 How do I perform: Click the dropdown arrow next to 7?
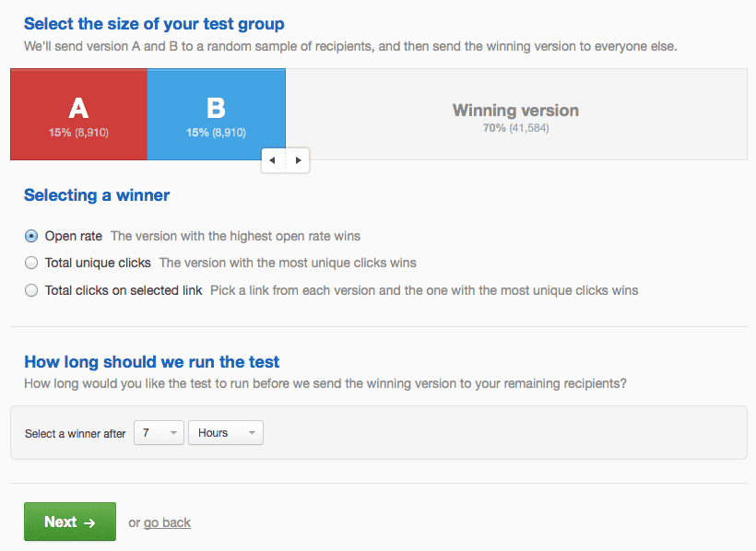(171, 432)
